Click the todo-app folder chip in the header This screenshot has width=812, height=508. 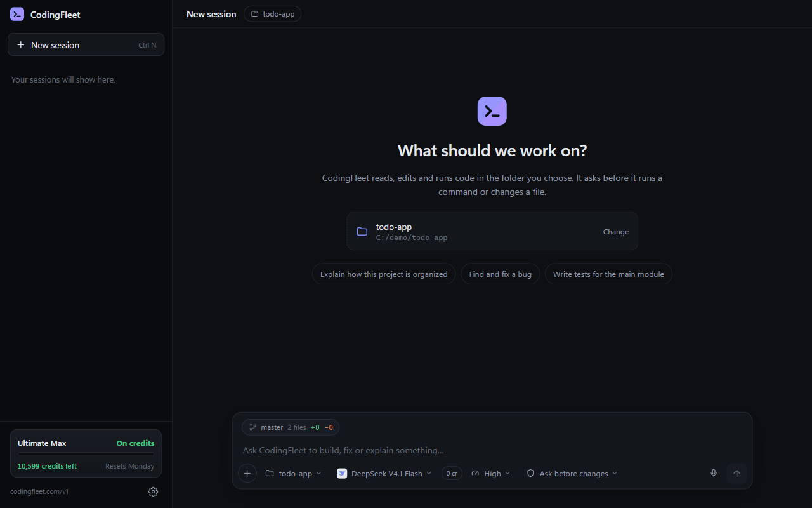point(272,14)
